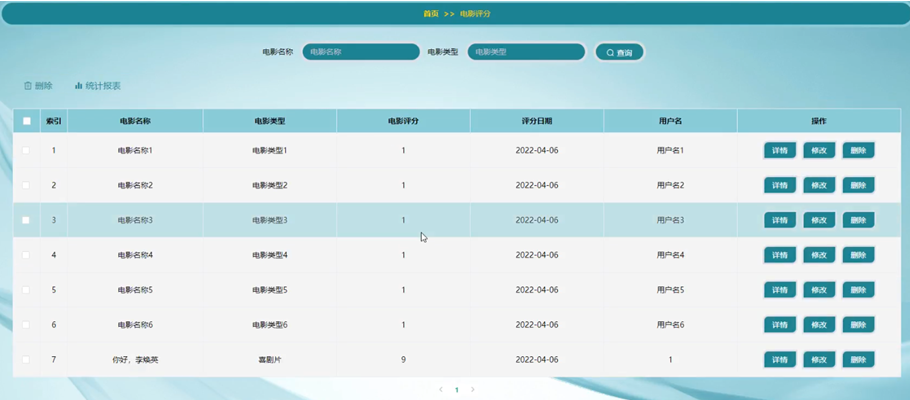910x400 pixels.
Task: Toggle the select-all header checkbox
Action: [x=26, y=121]
